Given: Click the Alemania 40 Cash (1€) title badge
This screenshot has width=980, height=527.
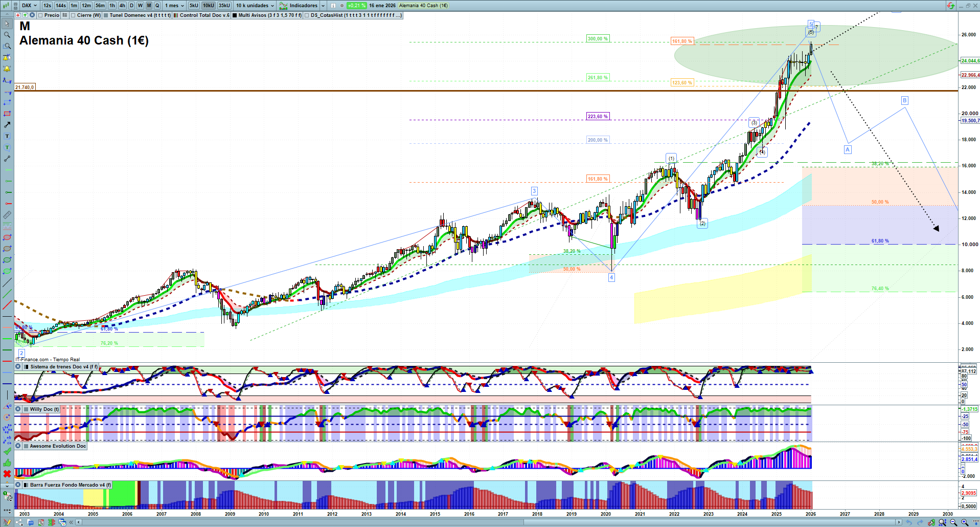Looking at the screenshot, I should [x=423, y=6].
